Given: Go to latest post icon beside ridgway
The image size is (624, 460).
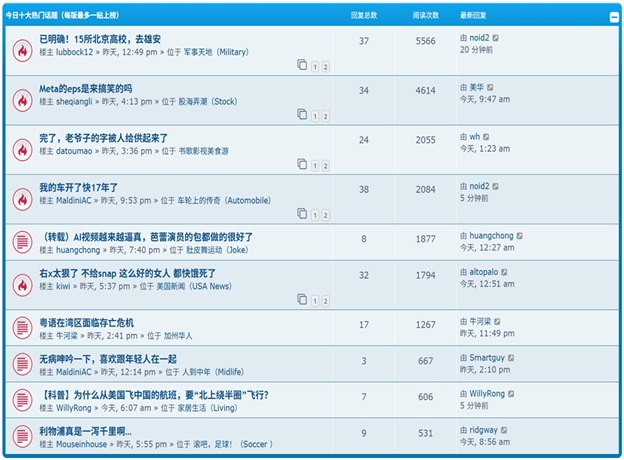Looking at the screenshot, I should [505, 429].
